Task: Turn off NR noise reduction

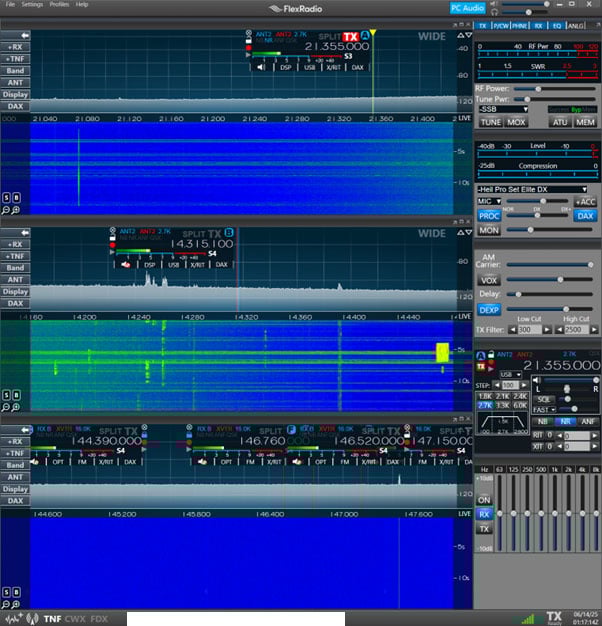Action: pos(565,422)
